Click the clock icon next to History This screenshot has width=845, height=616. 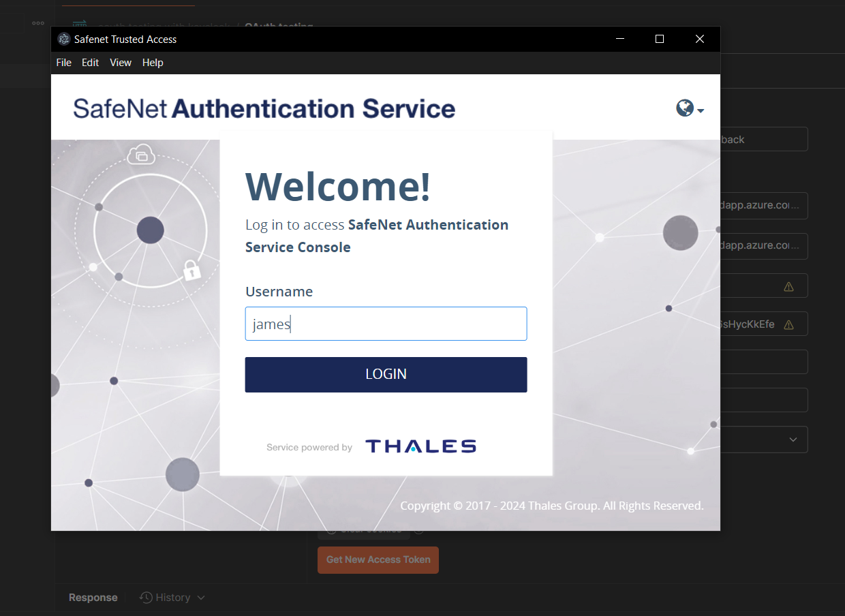[144, 597]
